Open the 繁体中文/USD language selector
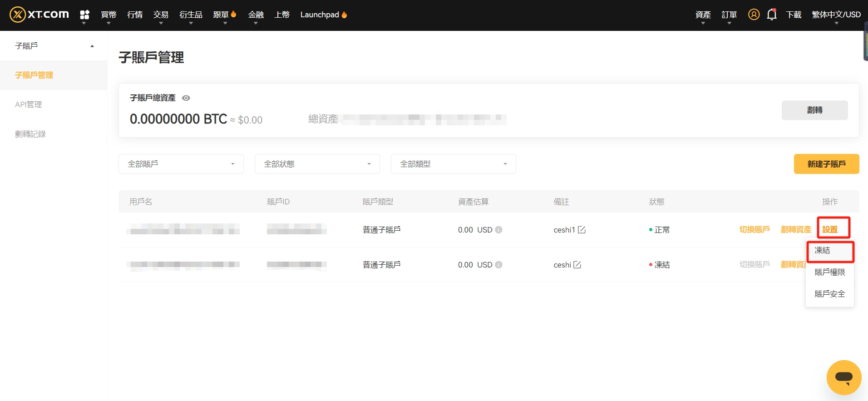 click(x=836, y=15)
